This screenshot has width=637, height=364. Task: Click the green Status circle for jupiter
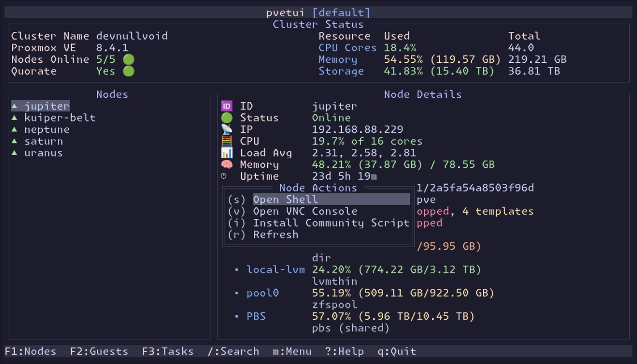[226, 118]
